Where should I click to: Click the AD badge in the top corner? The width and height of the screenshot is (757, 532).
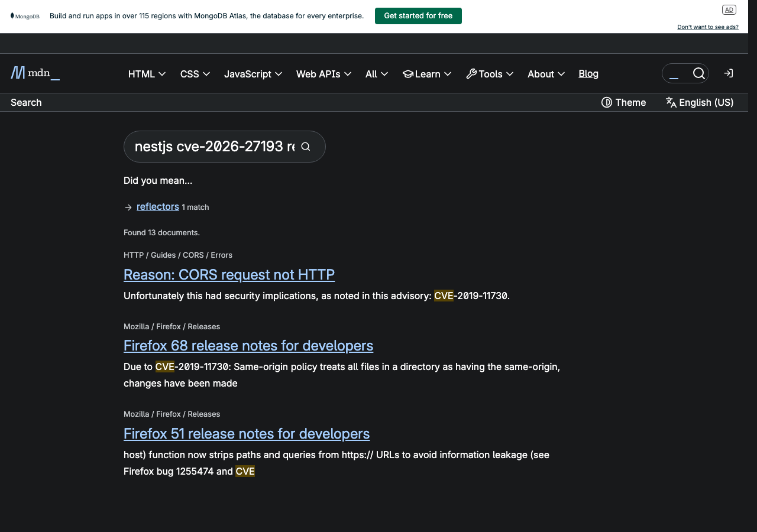[729, 9]
